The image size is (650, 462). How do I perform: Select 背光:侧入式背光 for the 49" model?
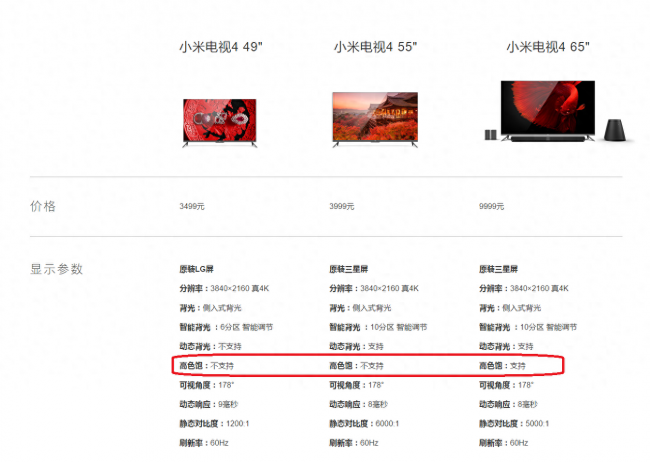210,308
